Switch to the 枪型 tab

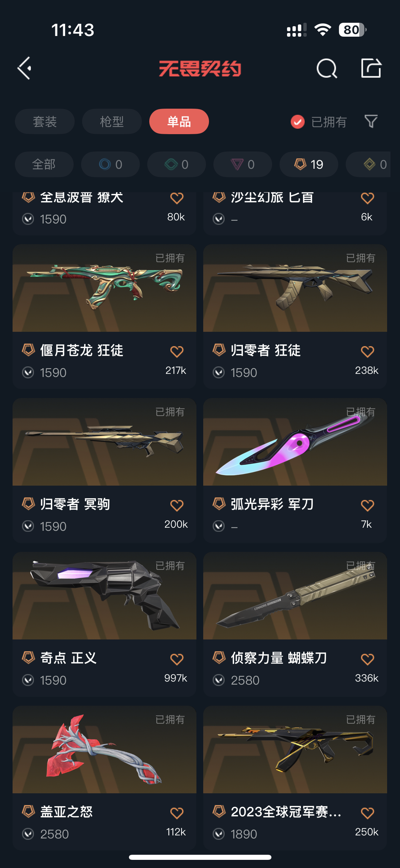(x=112, y=121)
